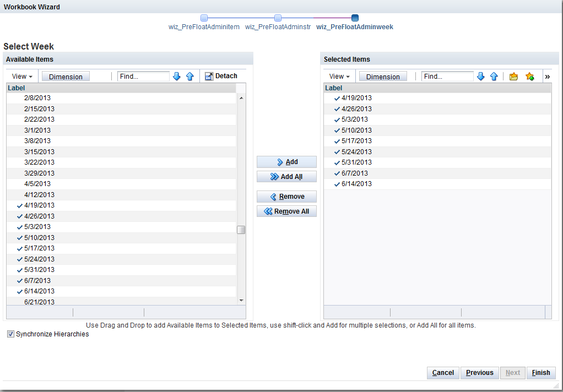The image size is (563, 392).
Task: Select 6/14/2013 in Selected Items
Action: click(437, 184)
